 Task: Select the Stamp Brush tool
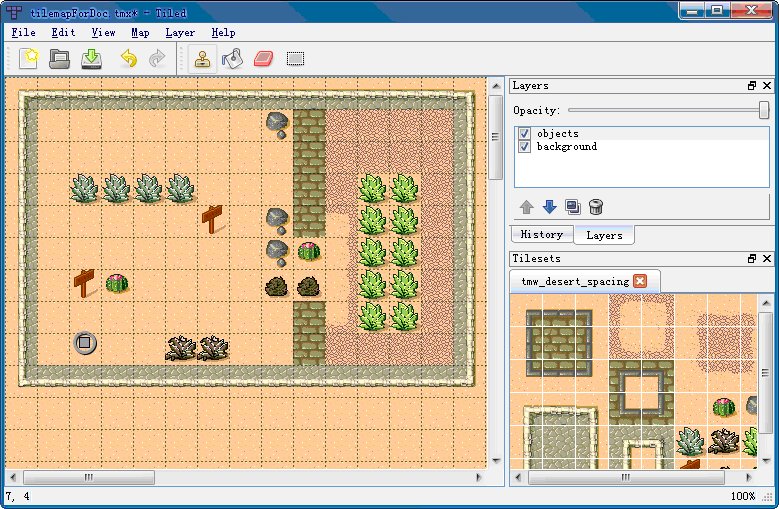202,59
